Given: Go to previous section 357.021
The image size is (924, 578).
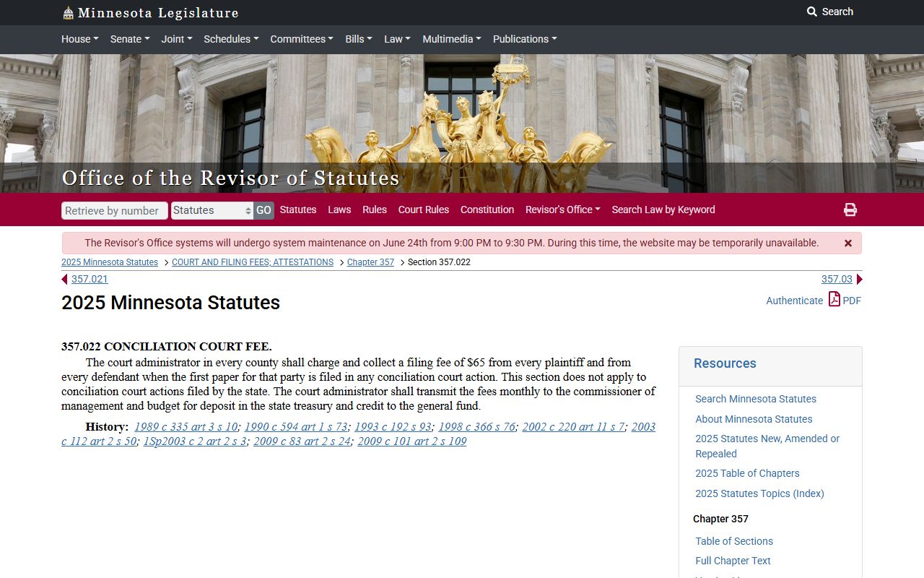Looking at the screenshot, I should point(90,280).
